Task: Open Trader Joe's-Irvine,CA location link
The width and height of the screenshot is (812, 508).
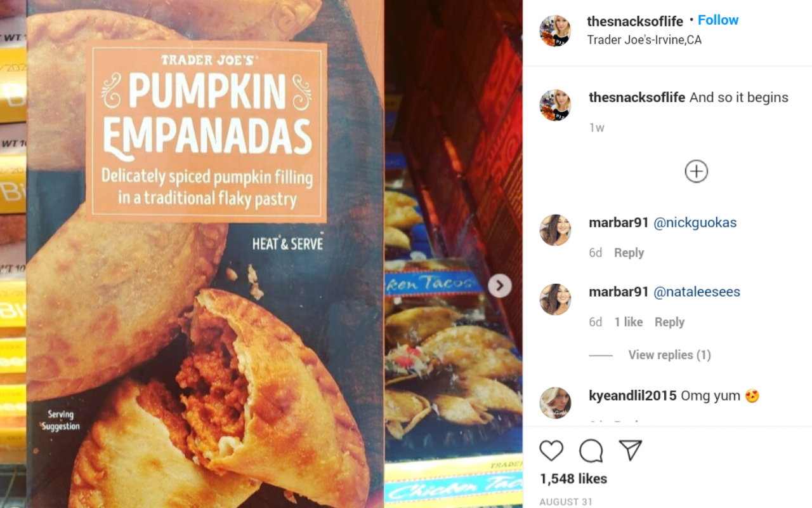Action: coord(644,40)
